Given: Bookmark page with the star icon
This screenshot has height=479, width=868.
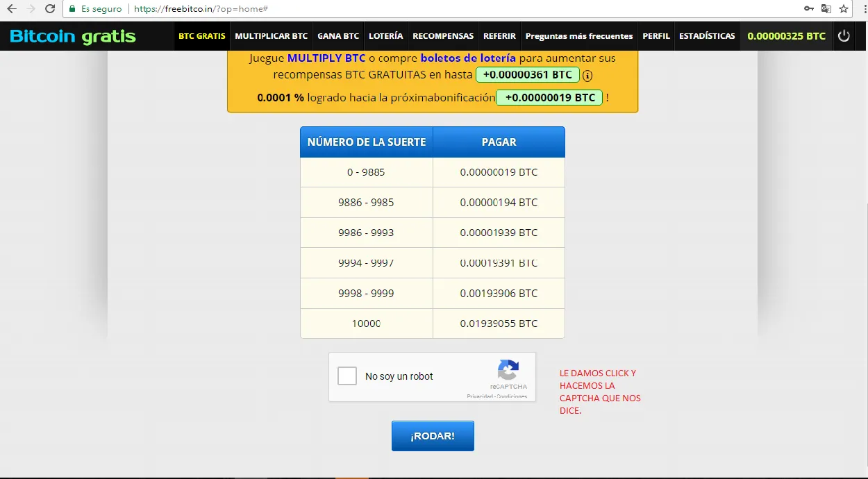Looking at the screenshot, I should click(x=844, y=9).
